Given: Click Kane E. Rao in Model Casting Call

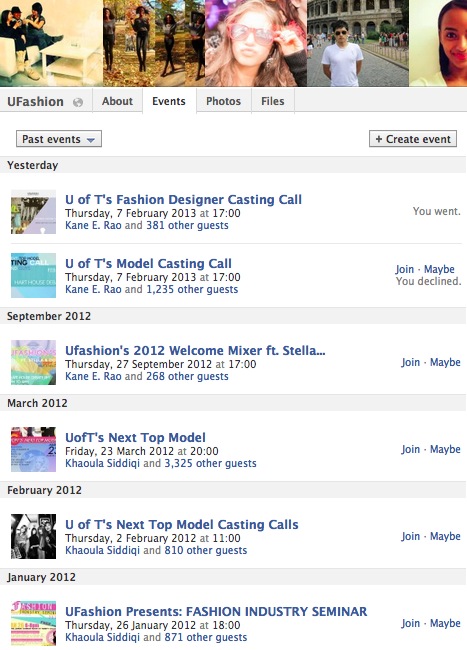Looking at the screenshot, I should (93, 289).
